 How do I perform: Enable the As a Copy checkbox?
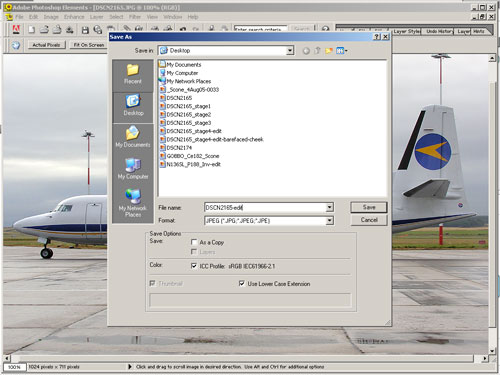tap(194, 242)
